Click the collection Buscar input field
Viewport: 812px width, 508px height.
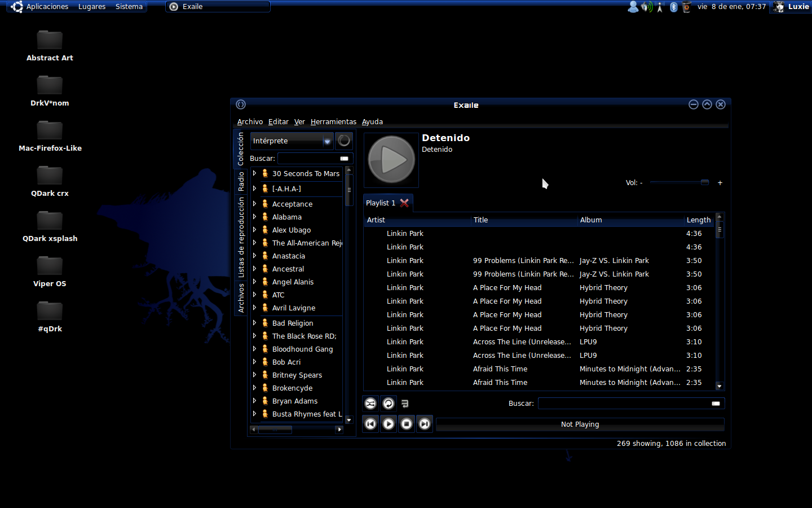pyautogui.click(x=315, y=159)
